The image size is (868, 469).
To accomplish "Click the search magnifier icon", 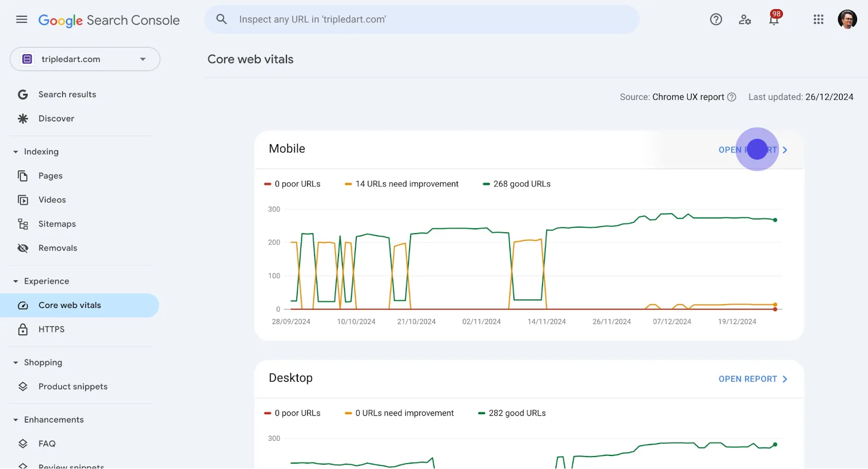I will [x=221, y=20].
